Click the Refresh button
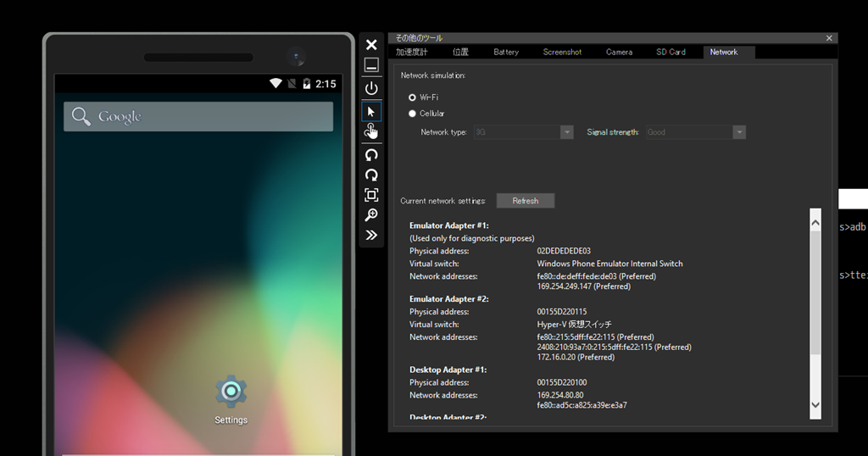This screenshot has height=456, width=868. click(525, 201)
